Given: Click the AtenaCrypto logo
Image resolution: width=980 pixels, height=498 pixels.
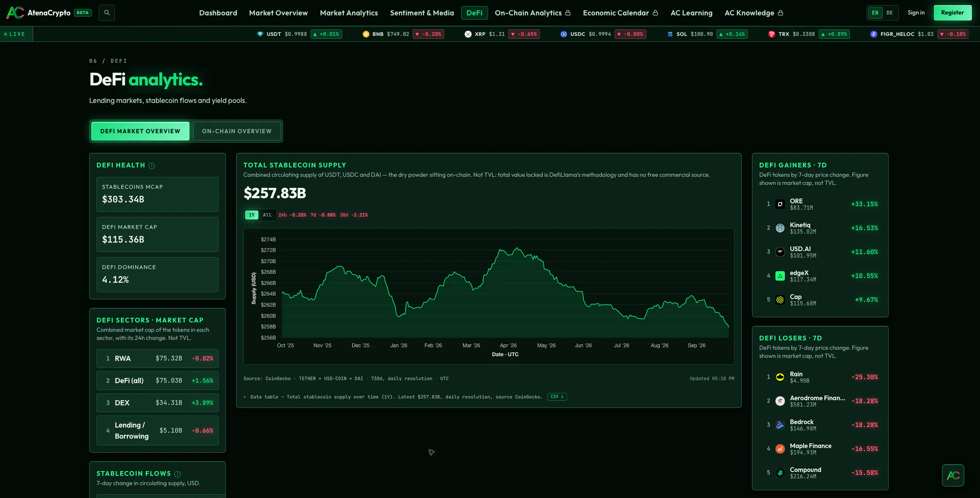Looking at the screenshot, I should (x=38, y=13).
